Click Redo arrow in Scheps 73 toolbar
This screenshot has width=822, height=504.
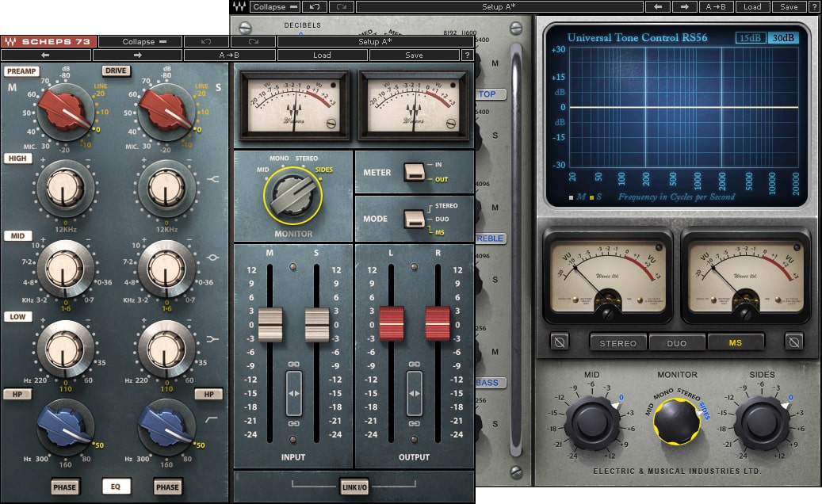253,41
